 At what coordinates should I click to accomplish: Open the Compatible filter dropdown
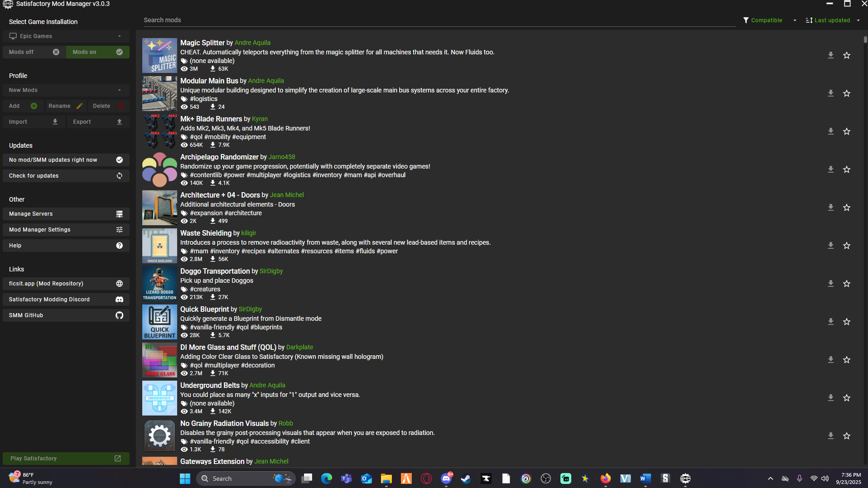pyautogui.click(x=770, y=20)
